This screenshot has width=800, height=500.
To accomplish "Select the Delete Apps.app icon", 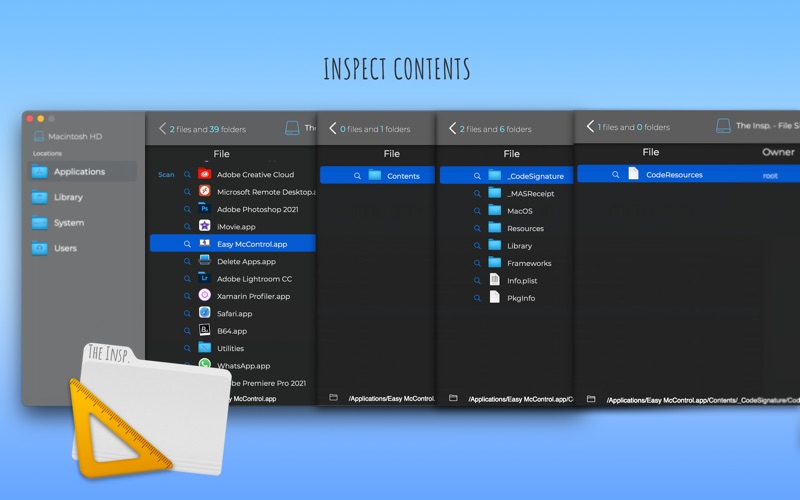I will [205, 261].
